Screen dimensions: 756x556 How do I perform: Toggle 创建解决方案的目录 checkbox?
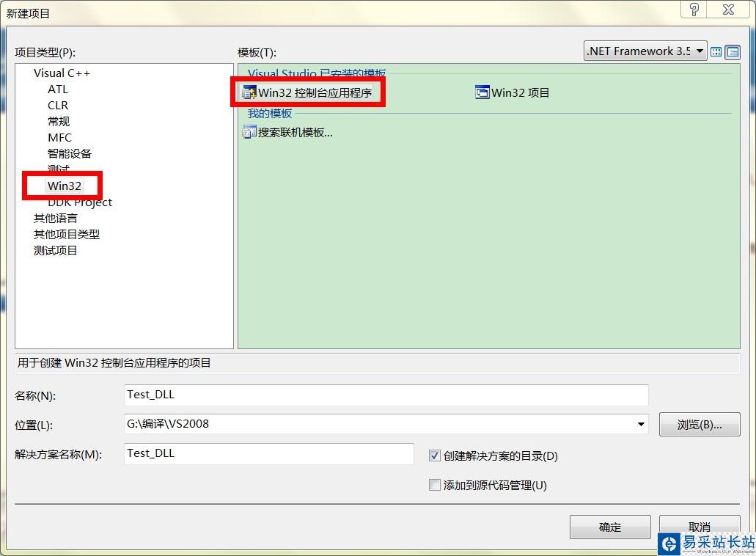tap(434, 456)
